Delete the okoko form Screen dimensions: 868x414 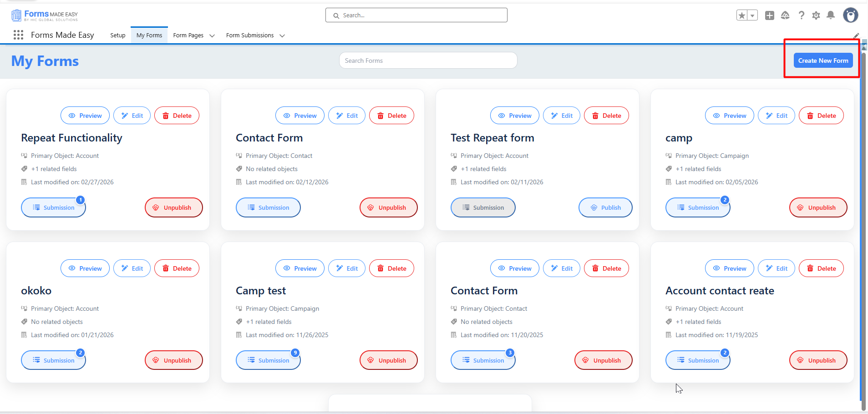[177, 268]
